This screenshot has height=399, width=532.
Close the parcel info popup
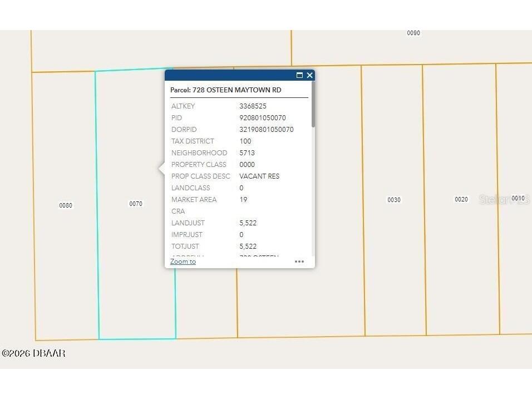coord(309,75)
